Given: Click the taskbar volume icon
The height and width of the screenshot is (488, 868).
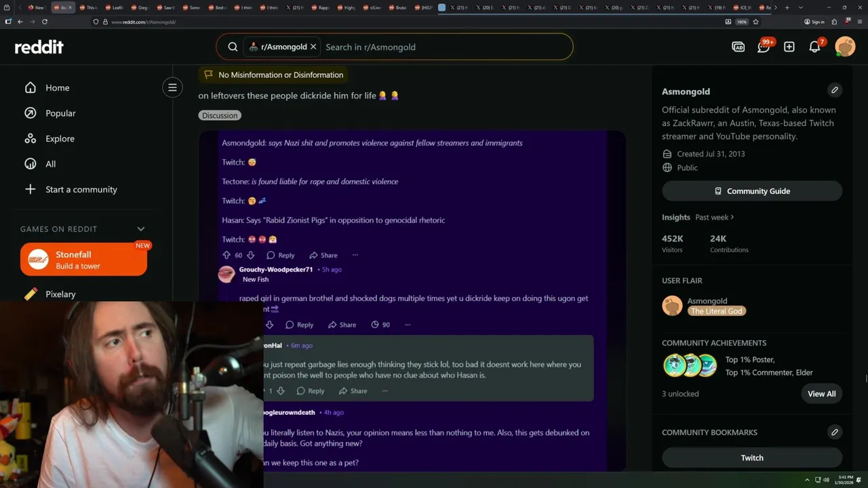Looking at the screenshot, I should coord(826,480).
